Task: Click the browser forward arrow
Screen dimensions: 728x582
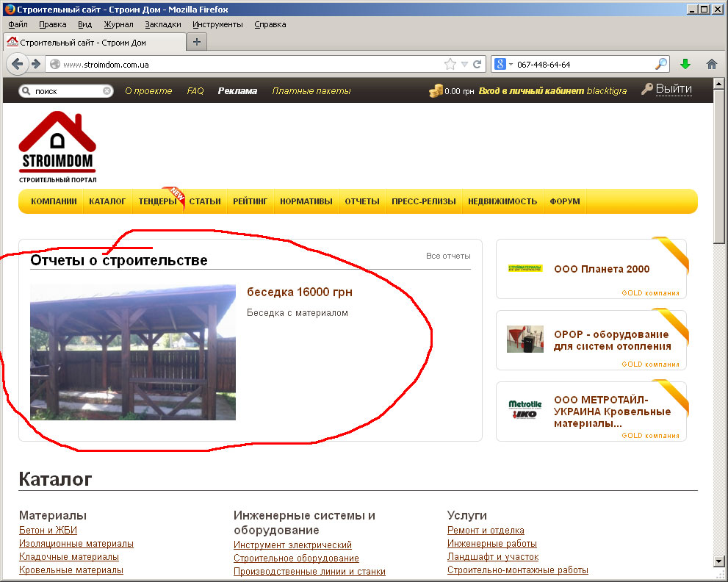Action: click(36, 64)
